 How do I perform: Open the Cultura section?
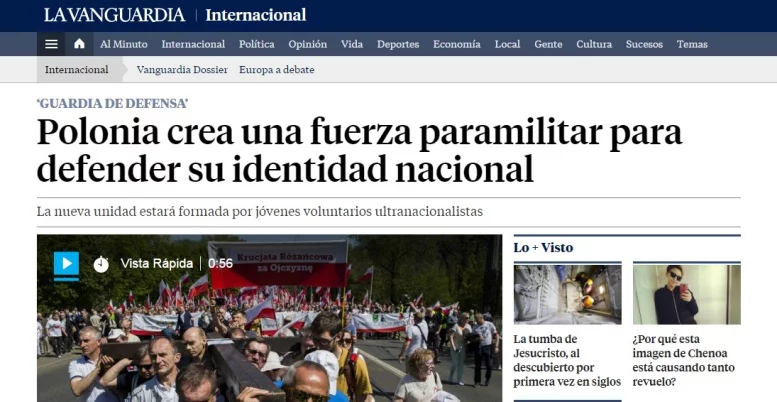pyautogui.click(x=594, y=44)
